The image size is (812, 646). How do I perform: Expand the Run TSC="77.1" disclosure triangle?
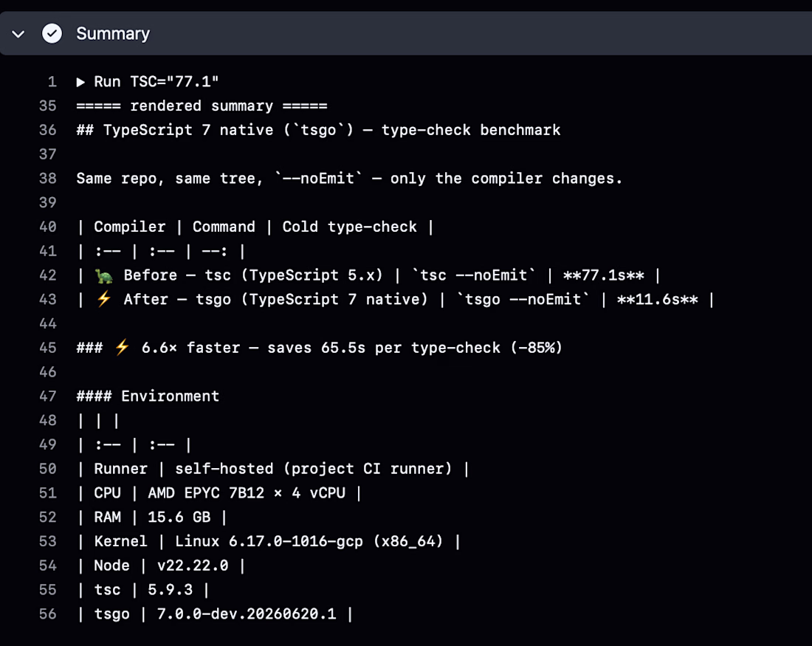click(x=80, y=82)
